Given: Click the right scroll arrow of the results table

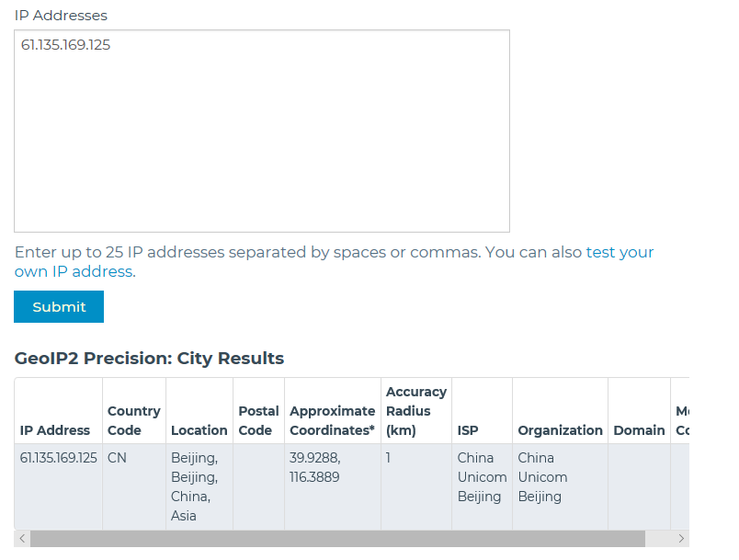Looking at the screenshot, I should [680, 539].
